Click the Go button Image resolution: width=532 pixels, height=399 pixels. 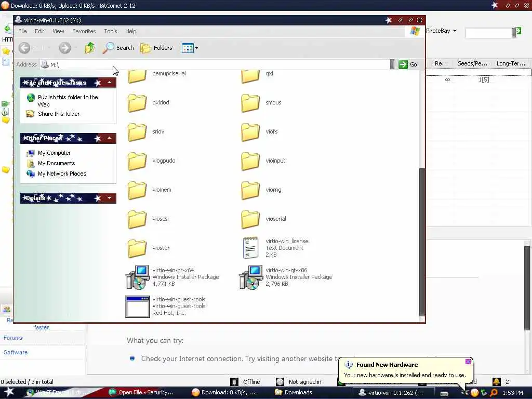tap(408, 64)
